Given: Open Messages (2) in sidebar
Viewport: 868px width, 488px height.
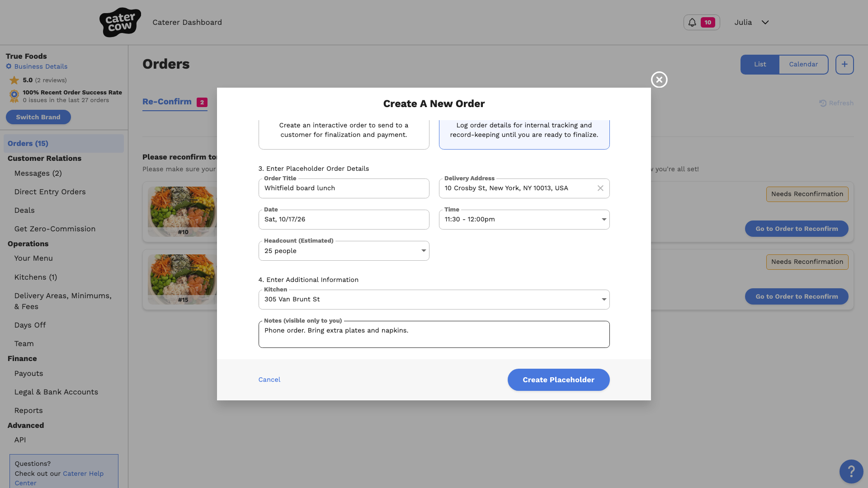Looking at the screenshot, I should (38, 174).
